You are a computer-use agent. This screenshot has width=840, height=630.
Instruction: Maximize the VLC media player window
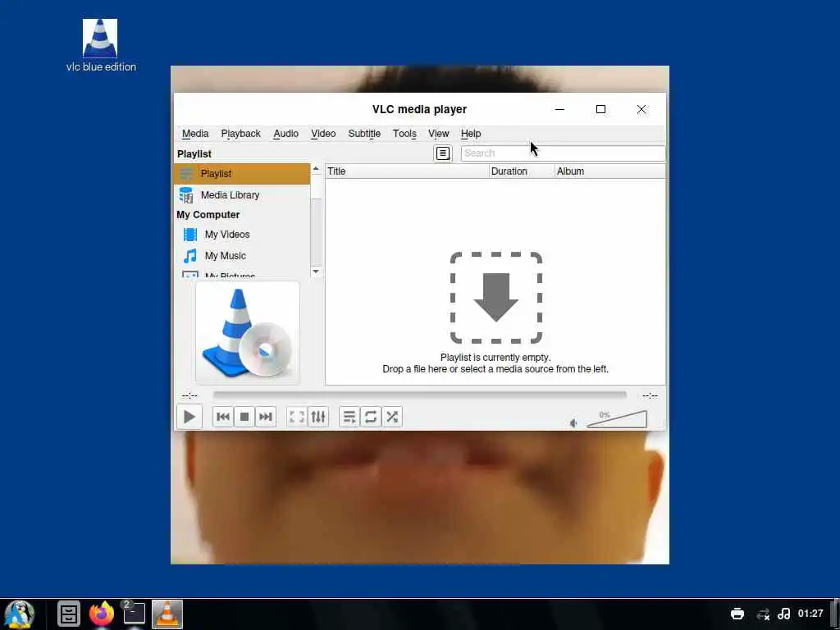click(x=600, y=109)
